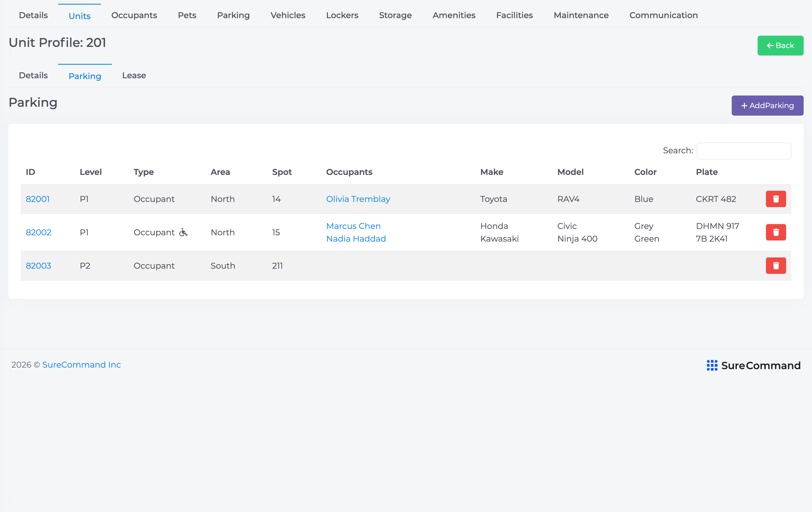
Task: Click the accessible parking wheelchair icon
Action: [183, 232]
